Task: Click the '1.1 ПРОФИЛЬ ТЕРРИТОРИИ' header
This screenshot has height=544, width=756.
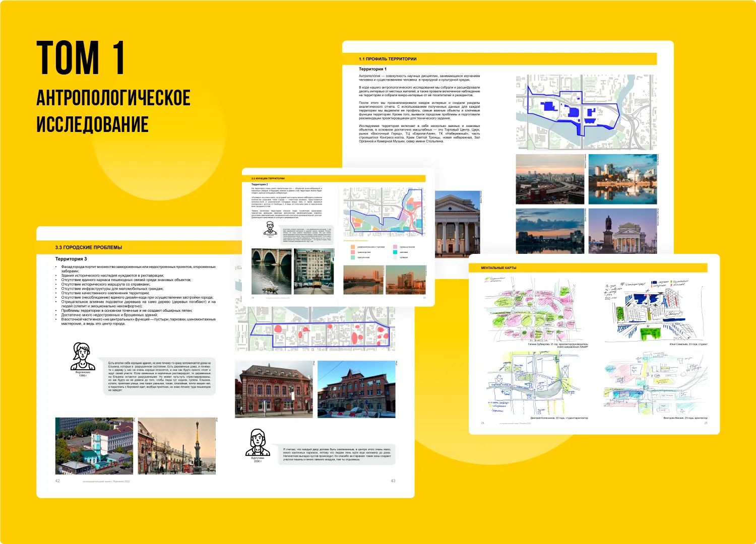Action: [x=388, y=59]
